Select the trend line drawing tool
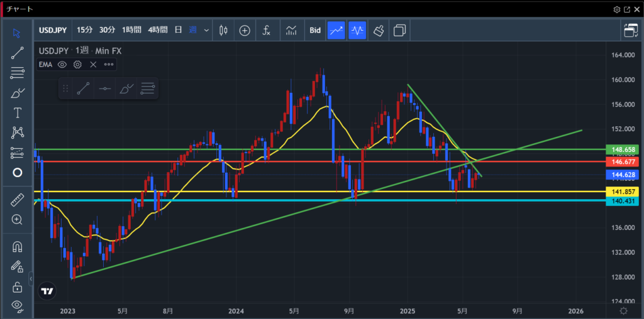Image resolution: width=644 pixels, height=319 pixels. 17,53
